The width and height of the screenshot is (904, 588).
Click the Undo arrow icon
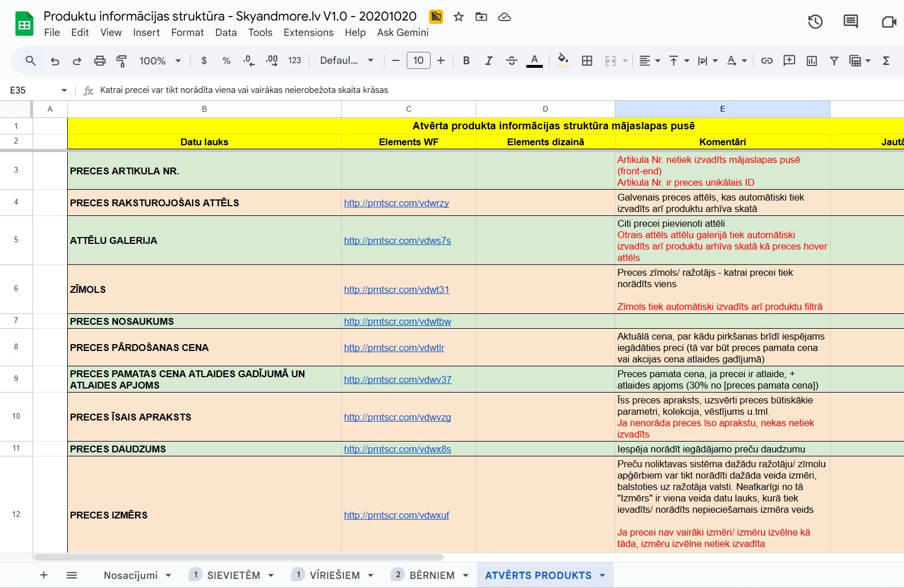(x=55, y=61)
